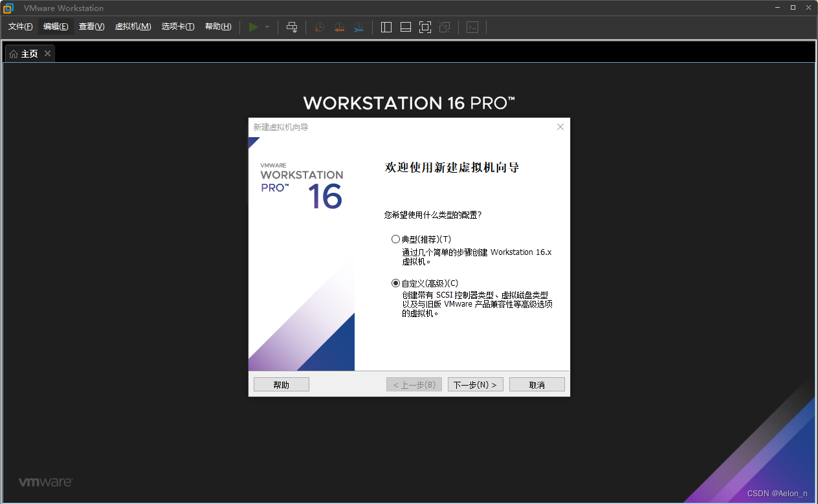
Task: Click the WORKSTATION 16 PRO banner text
Action: coord(409,103)
